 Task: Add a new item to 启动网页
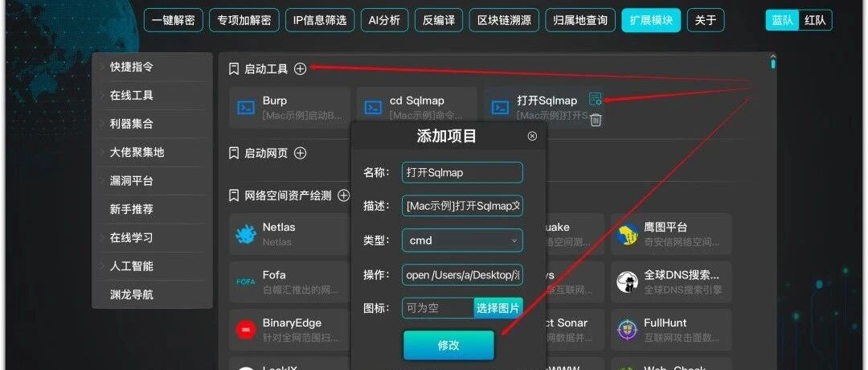(x=300, y=153)
